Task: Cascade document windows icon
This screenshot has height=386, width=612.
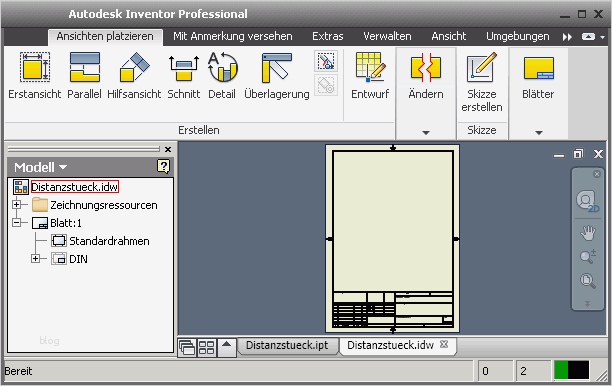Action: click(187, 347)
